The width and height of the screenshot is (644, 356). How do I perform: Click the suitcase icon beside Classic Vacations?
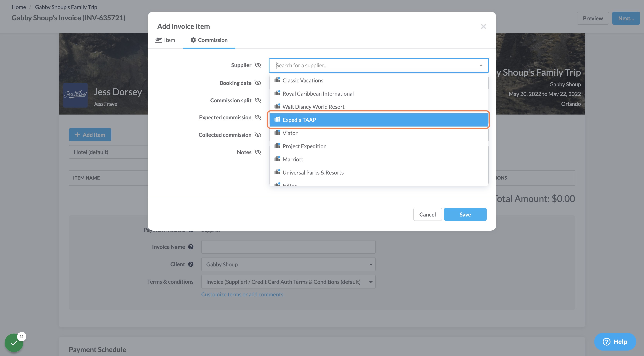tap(277, 80)
